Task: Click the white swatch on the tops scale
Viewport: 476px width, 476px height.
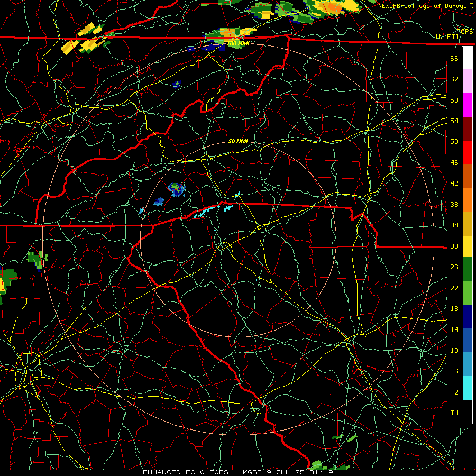Action: coord(467,58)
